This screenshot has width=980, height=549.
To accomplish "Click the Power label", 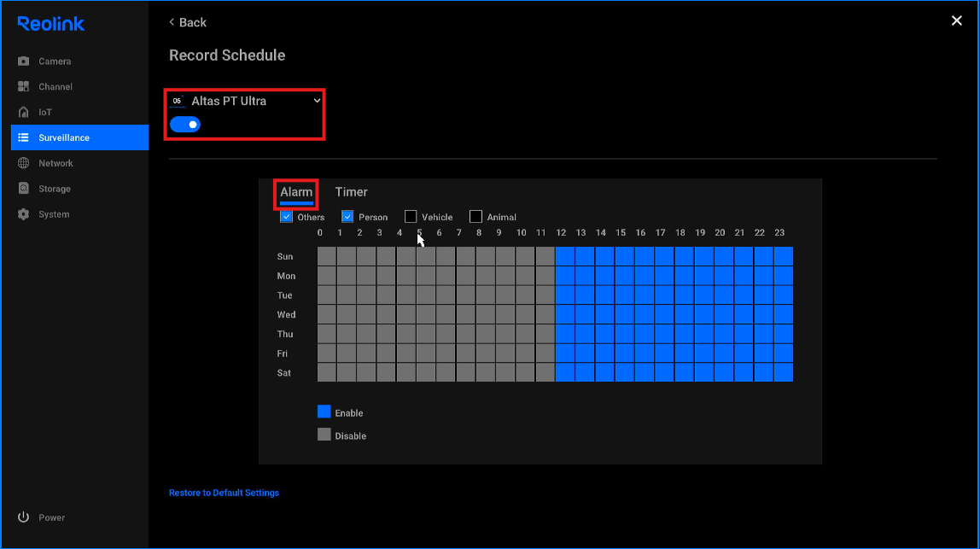I will (52, 517).
